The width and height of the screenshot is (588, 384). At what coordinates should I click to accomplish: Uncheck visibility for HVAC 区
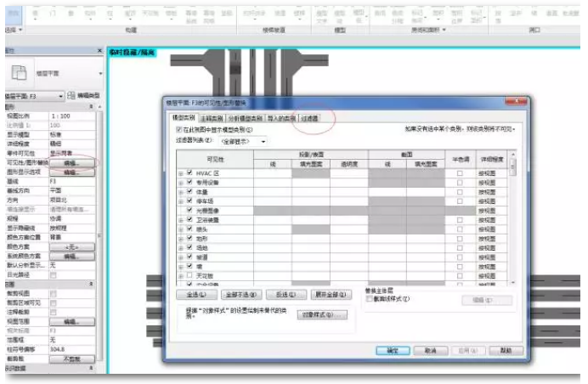189,172
